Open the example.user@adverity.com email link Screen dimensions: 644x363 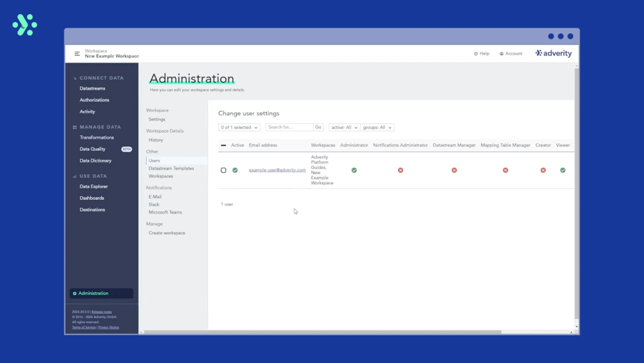point(277,170)
